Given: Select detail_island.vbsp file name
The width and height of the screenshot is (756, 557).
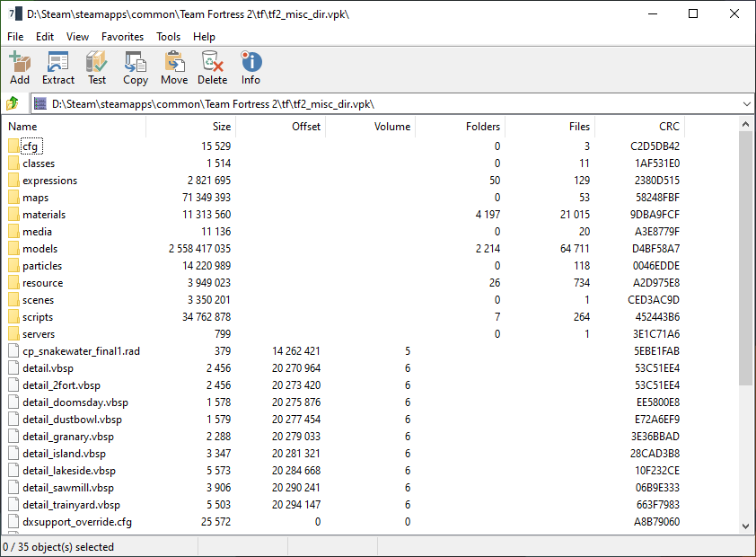Looking at the screenshot, I should tap(64, 454).
